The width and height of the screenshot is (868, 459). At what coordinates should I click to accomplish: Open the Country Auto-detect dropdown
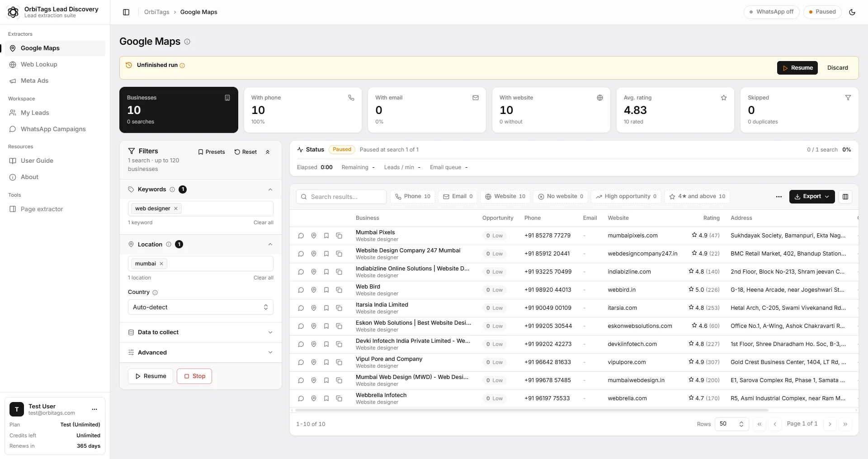pos(201,308)
